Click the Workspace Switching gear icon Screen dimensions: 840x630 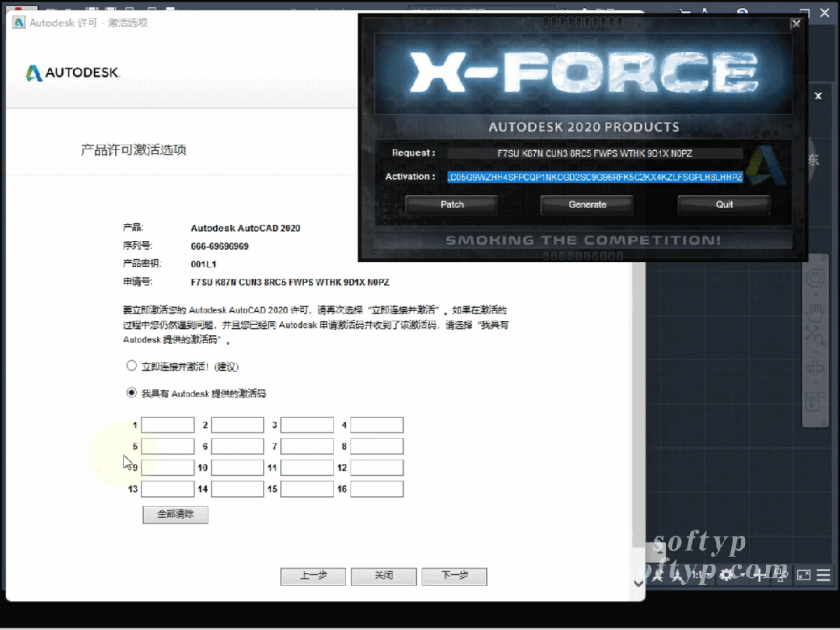[726, 575]
